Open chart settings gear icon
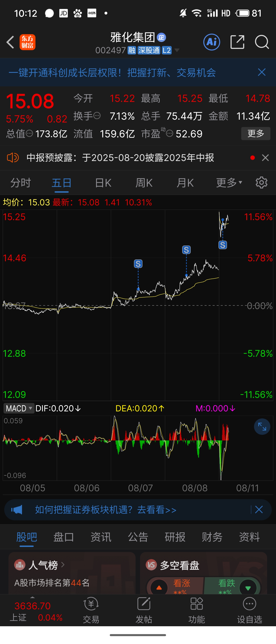This screenshot has height=644, width=276. pos(261,183)
